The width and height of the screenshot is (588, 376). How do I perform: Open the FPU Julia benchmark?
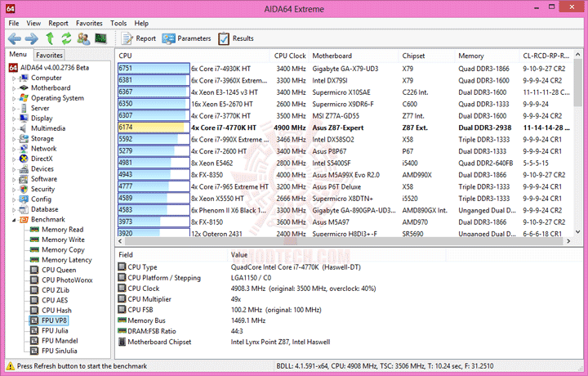tap(55, 330)
